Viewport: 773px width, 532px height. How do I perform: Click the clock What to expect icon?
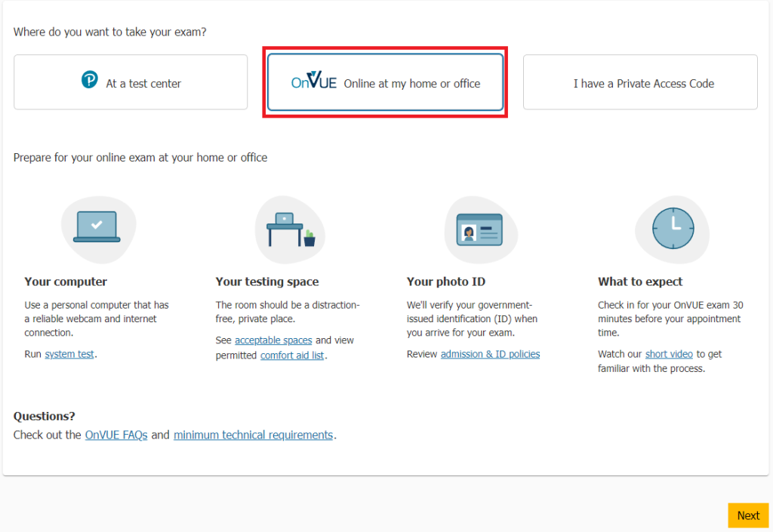pos(673,229)
